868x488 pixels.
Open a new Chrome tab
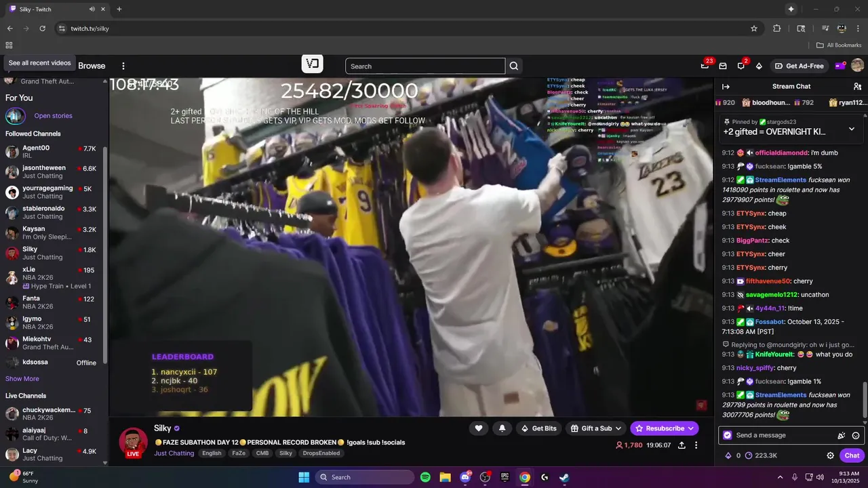pyautogui.click(x=119, y=9)
